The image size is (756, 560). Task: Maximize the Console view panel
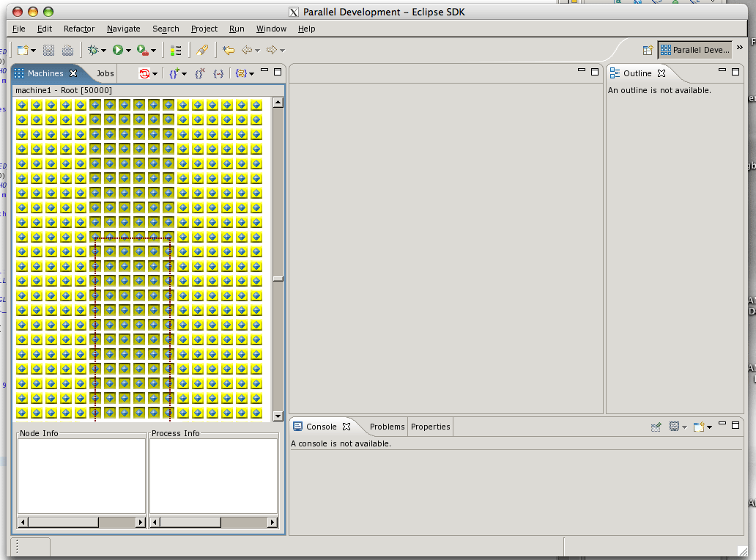(735, 425)
